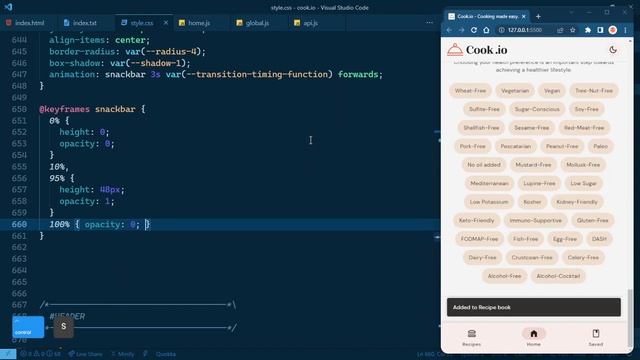
Task: Click the Added to Recipe book snackbar
Action: (533, 307)
